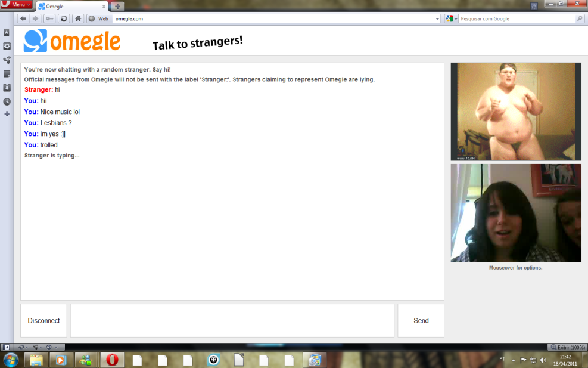Click the password wand key icon
The width and height of the screenshot is (588, 368).
[x=49, y=18]
